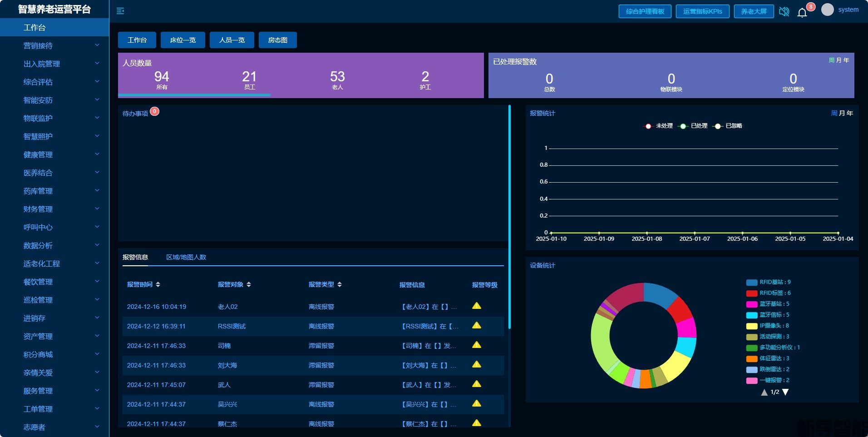Expand the 营销接待 sidebar menu
868x437 pixels.
[x=54, y=45]
